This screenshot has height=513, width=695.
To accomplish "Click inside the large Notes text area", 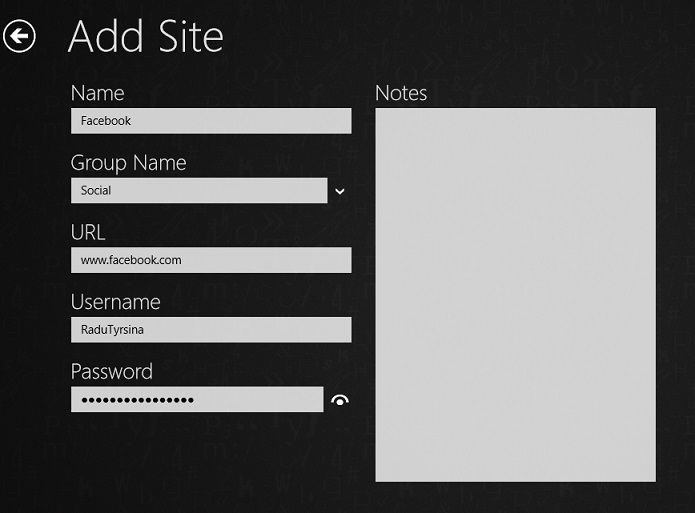I will (515, 295).
